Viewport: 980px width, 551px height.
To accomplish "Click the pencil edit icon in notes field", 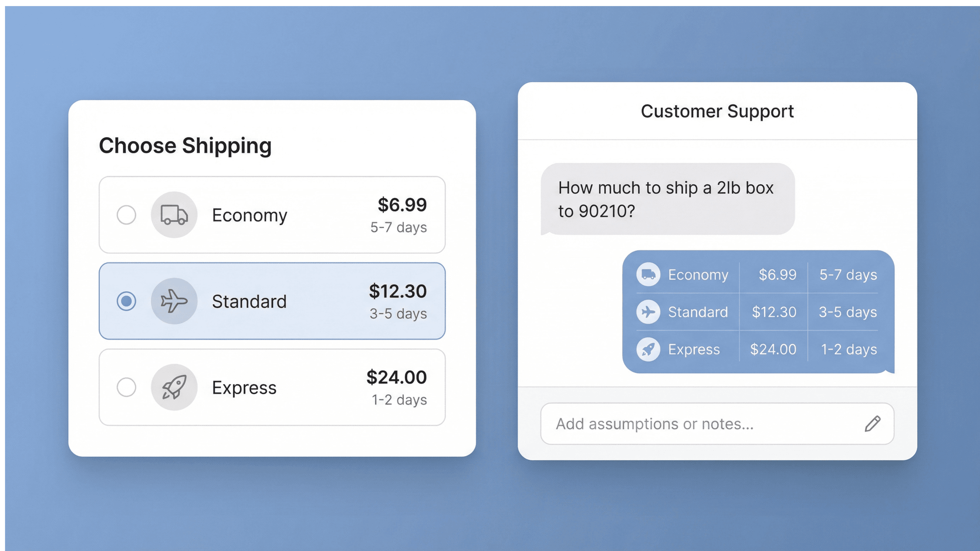I will click(872, 423).
